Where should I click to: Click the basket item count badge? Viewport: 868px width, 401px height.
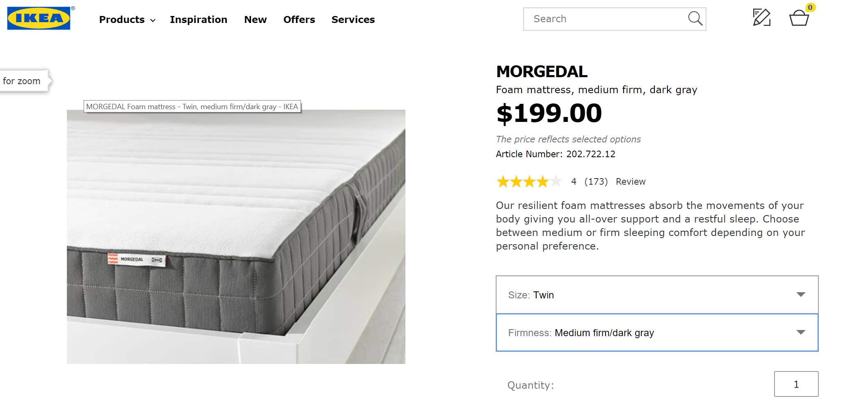click(x=810, y=7)
